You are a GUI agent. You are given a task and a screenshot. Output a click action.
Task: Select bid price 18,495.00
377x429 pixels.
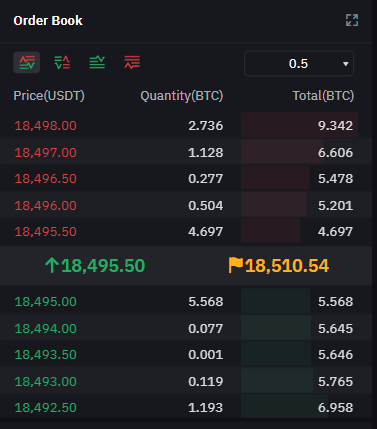point(46,302)
